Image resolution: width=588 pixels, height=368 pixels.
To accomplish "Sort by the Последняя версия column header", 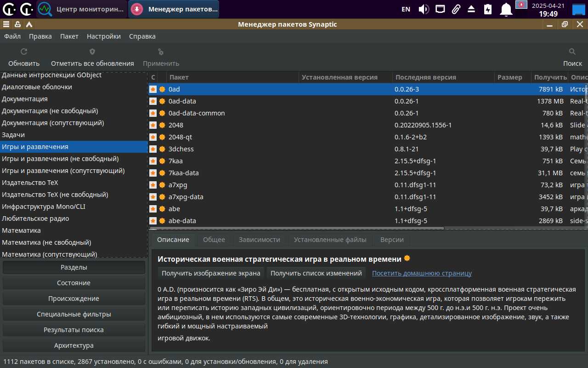I will [x=443, y=77].
